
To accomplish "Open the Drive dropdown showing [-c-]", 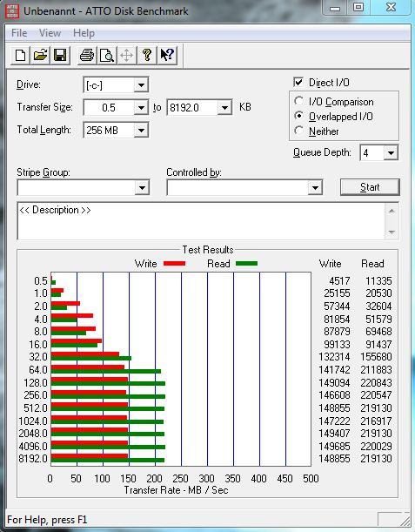I will click(x=116, y=84).
